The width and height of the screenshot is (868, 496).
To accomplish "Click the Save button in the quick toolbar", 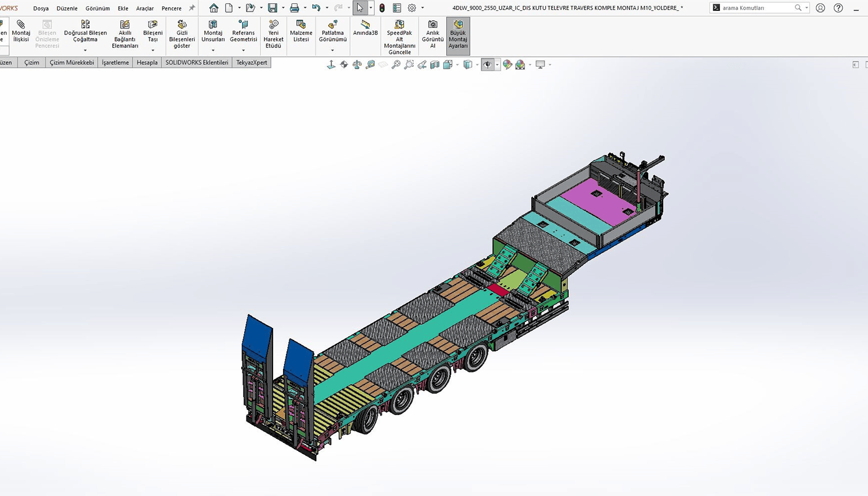I will [x=273, y=8].
